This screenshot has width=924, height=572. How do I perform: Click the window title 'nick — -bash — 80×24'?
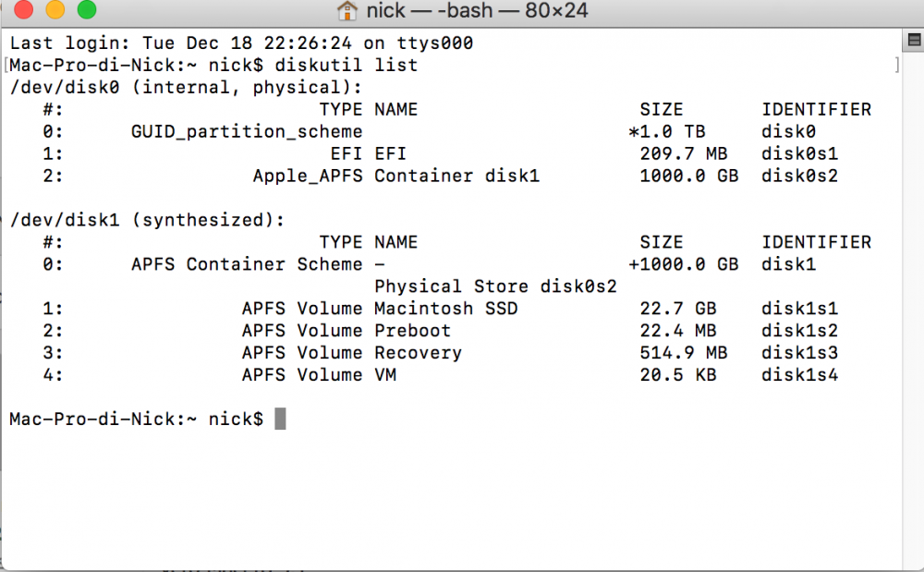(477, 10)
